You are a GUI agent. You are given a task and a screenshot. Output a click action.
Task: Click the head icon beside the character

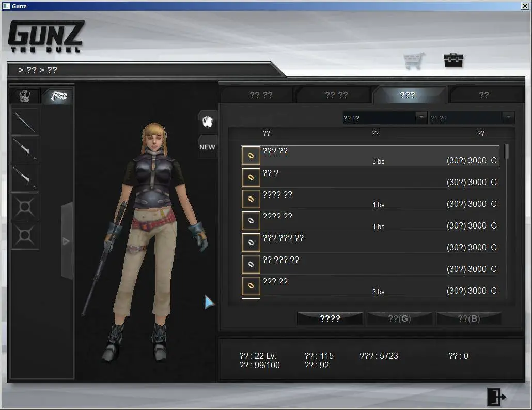point(207,122)
